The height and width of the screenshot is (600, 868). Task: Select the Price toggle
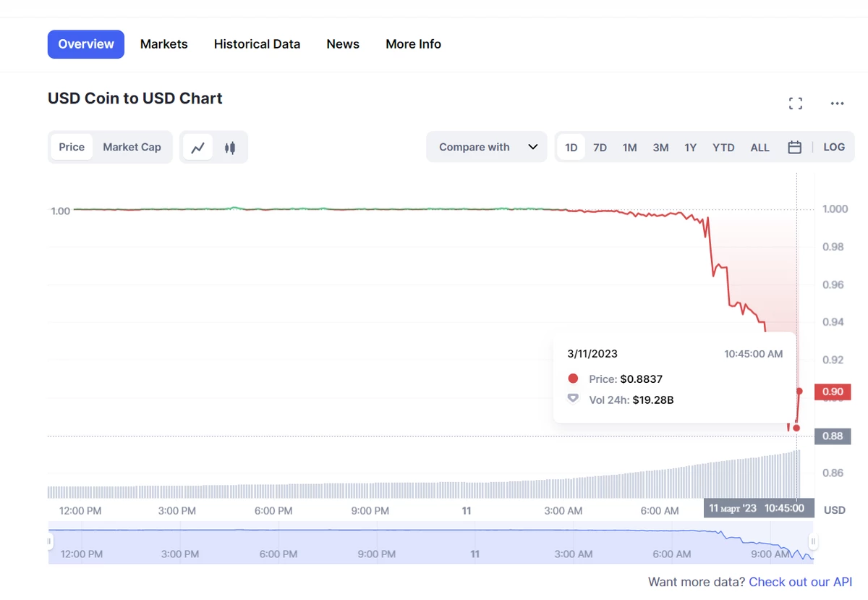click(x=72, y=147)
